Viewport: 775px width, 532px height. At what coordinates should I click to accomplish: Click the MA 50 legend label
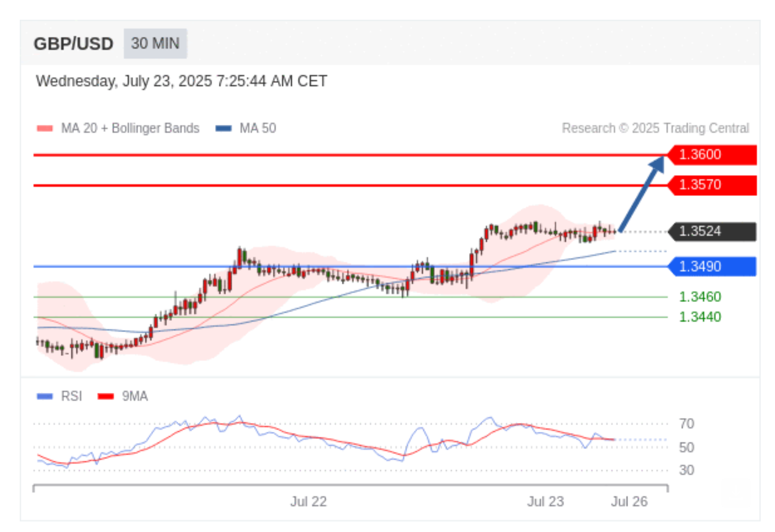(x=258, y=128)
